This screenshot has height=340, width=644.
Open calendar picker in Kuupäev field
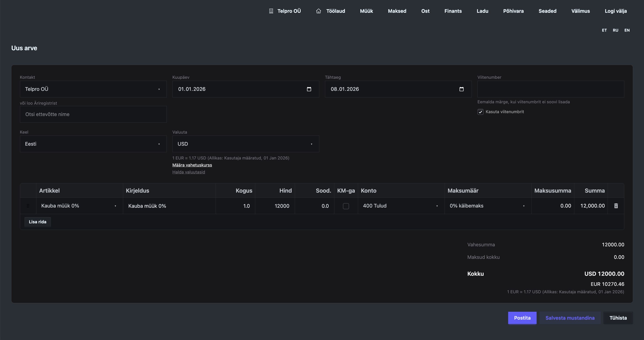tap(309, 89)
